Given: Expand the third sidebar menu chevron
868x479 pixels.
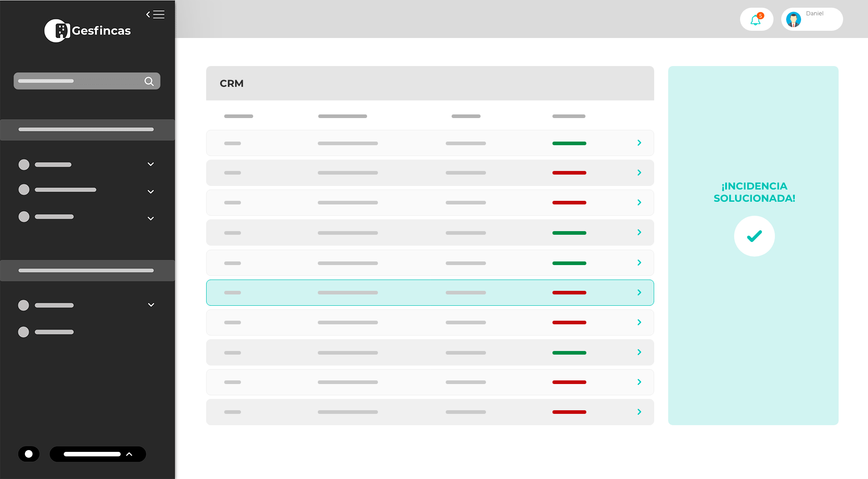Looking at the screenshot, I should coord(151,218).
